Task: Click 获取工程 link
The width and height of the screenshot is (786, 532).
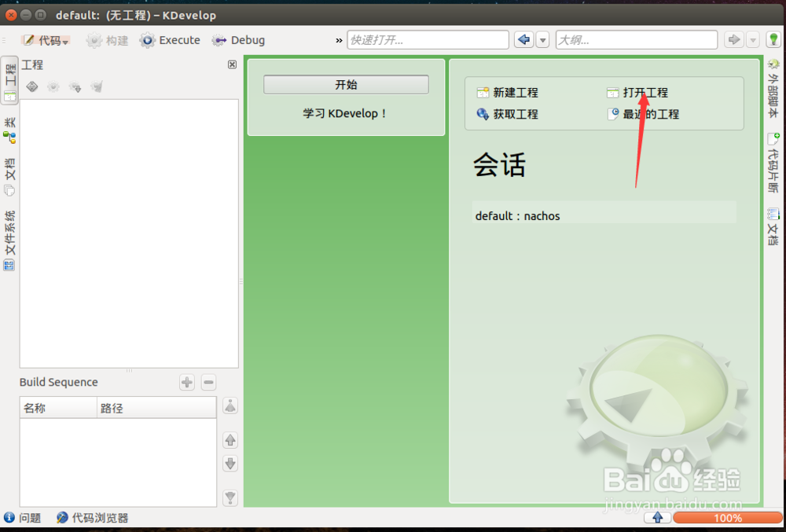Action: click(x=508, y=114)
